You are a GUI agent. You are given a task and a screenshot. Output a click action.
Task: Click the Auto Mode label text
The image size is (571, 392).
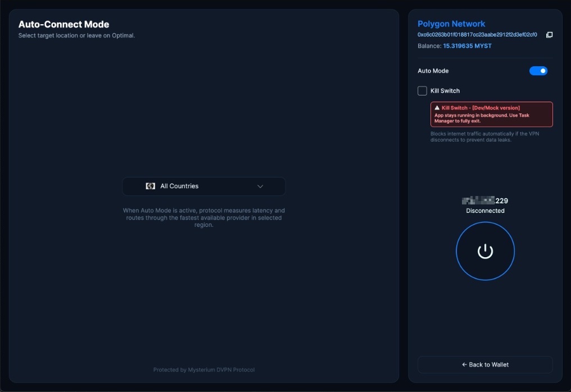(x=433, y=71)
